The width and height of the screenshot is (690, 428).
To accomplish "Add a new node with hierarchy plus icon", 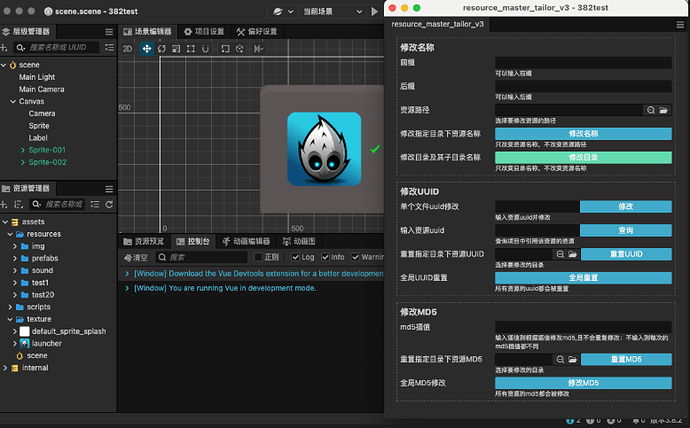I will 4,48.
